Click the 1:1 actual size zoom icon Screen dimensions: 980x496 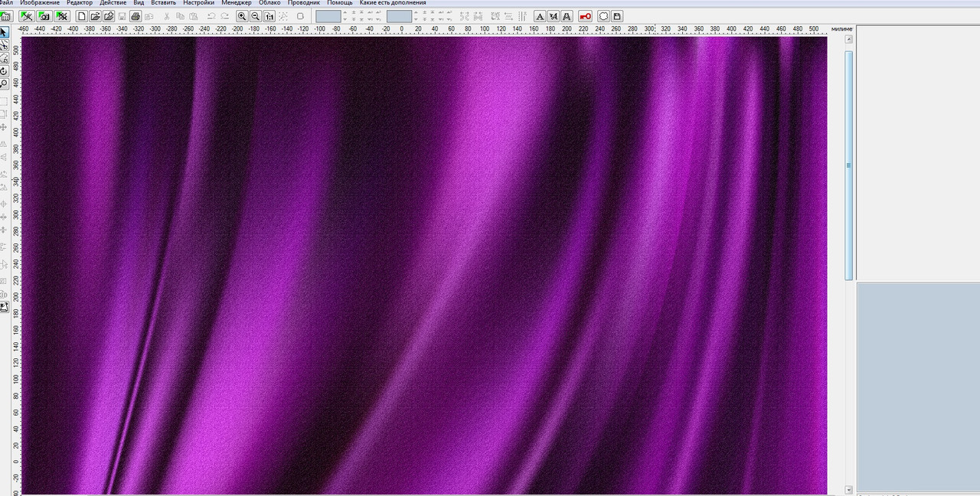coord(269,16)
